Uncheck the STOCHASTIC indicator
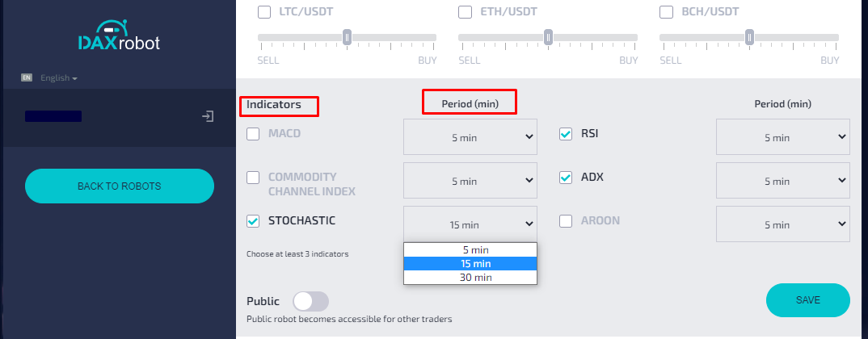Viewport: 868px width, 339px height. coord(253,221)
